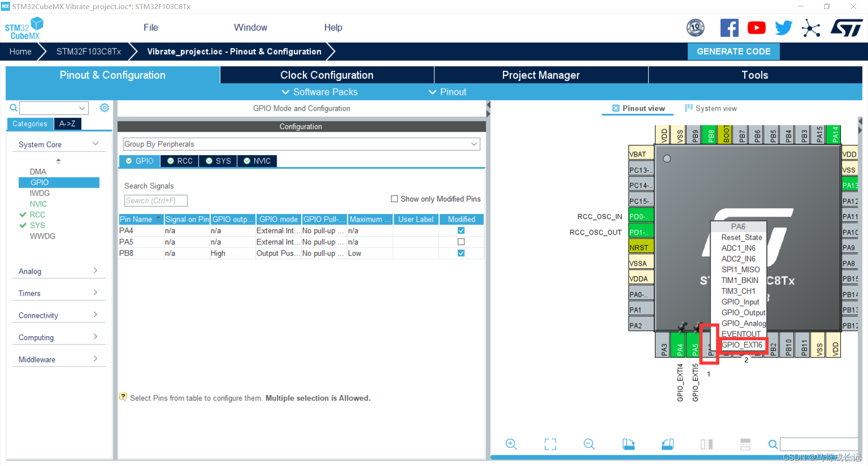Click the zoom-in icon below the chip
868x466 pixels.
[x=511, y=444]
